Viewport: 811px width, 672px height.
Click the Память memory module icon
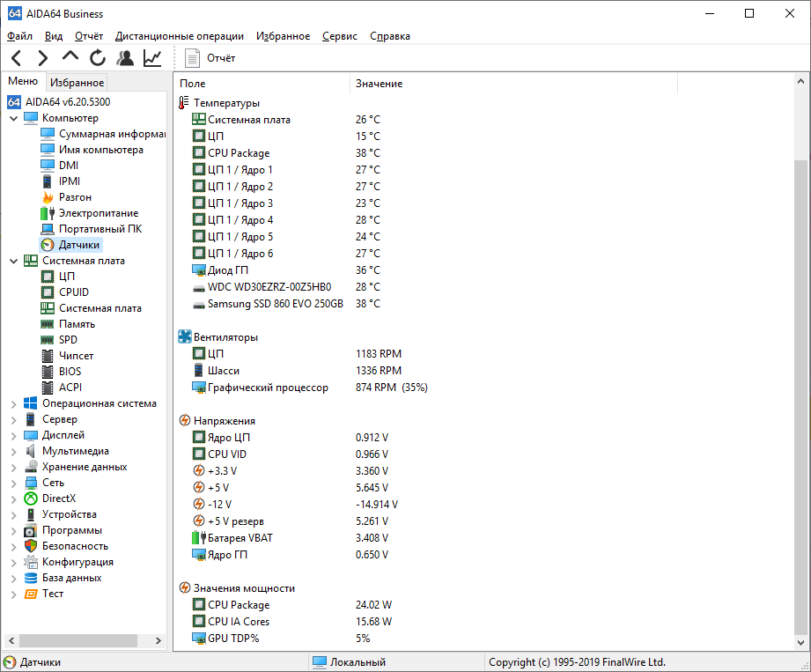coord(48,324)
